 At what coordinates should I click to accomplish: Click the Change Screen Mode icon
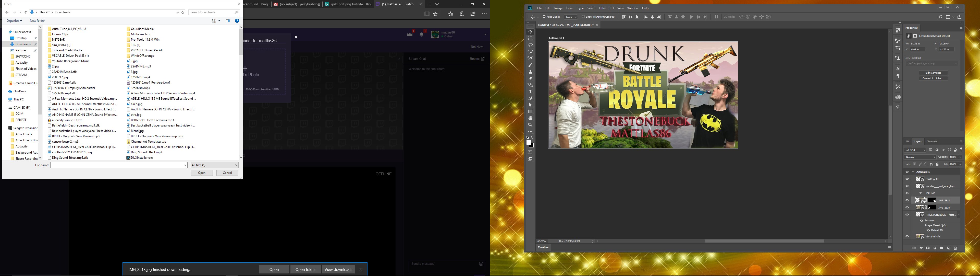(x=530, y=159)
